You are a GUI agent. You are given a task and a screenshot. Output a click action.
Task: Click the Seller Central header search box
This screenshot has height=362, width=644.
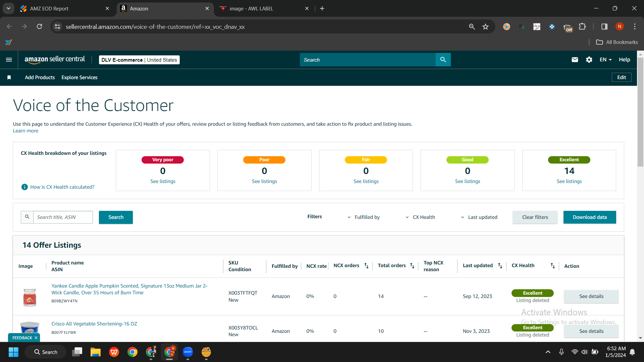pos(368,60)
